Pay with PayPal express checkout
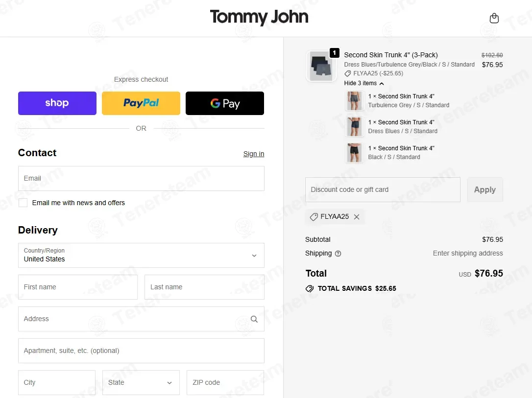 pyautogui.click(x=141, y=103)
